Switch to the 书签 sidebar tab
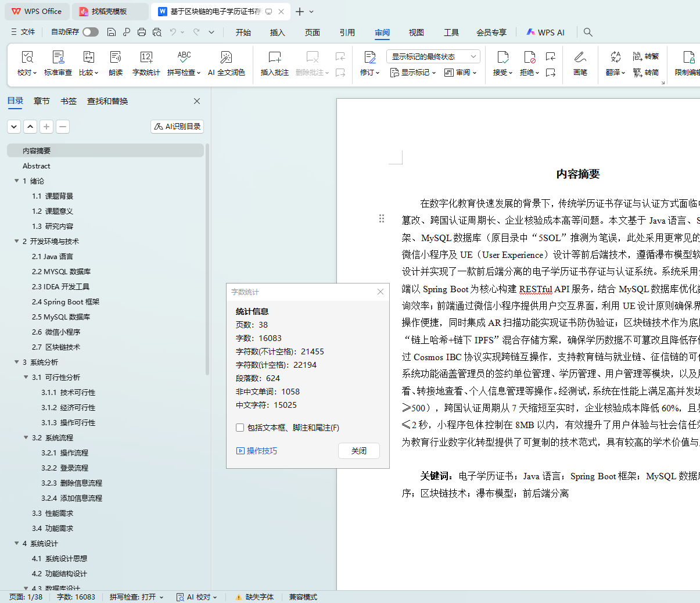Image resolution: width=700 pixels, height=603 pixels. (x=69, y=101)
